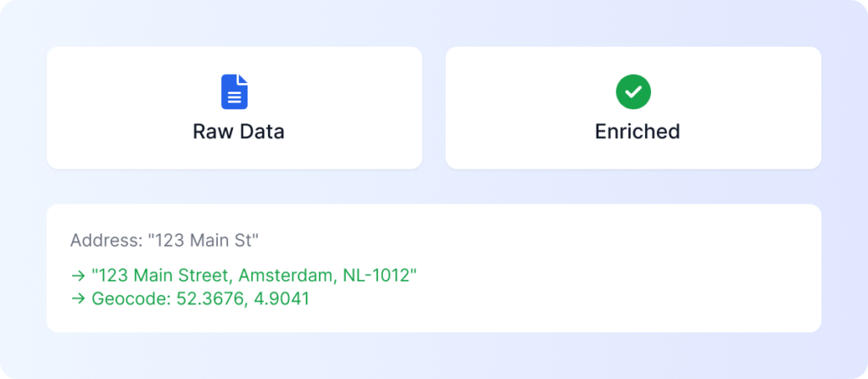Select the Enriched card
This screenshot has width=868, height=379.
click(x=633, y=108)
